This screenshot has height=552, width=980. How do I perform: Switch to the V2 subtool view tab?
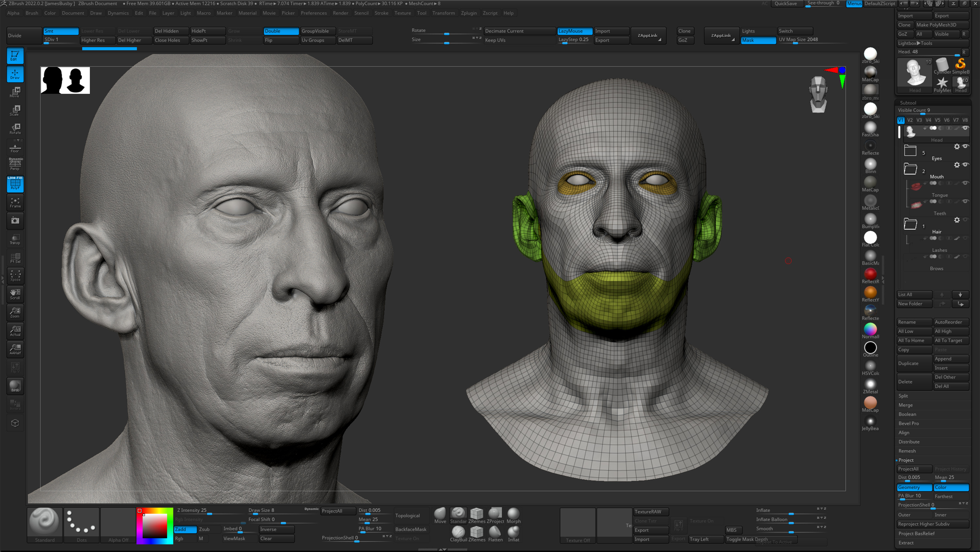[x=910, y=120]
